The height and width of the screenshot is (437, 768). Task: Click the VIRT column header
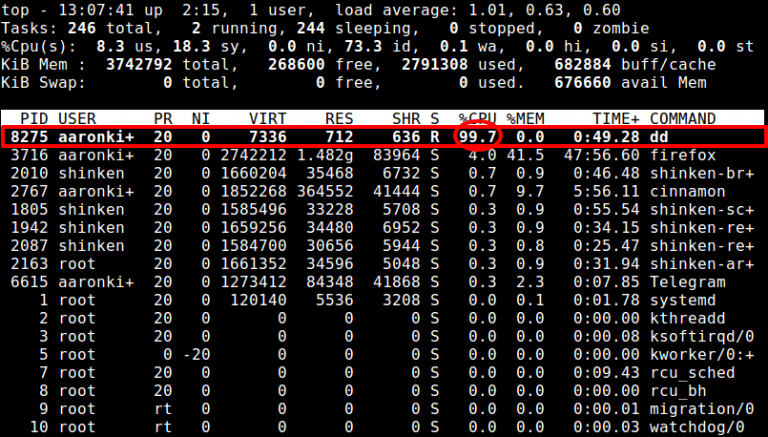(x=268, y=119)
